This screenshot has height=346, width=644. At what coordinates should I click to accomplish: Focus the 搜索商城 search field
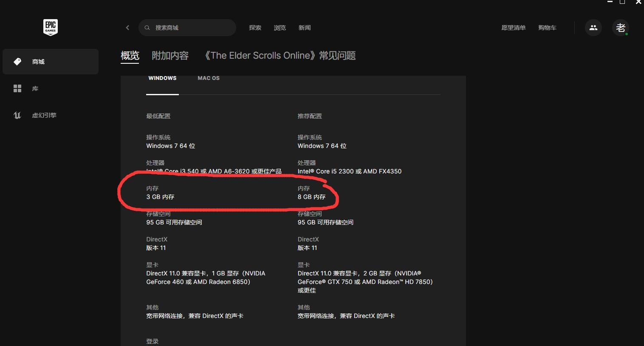(187, 28)
